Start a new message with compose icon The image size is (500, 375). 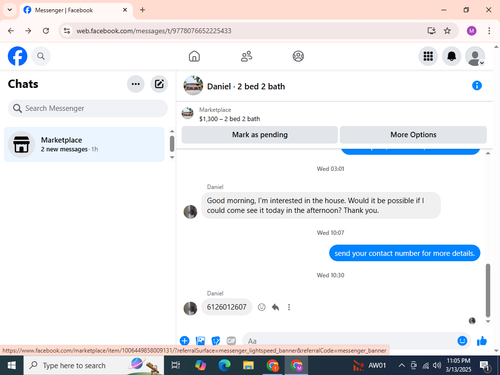(x=159, y=84)
